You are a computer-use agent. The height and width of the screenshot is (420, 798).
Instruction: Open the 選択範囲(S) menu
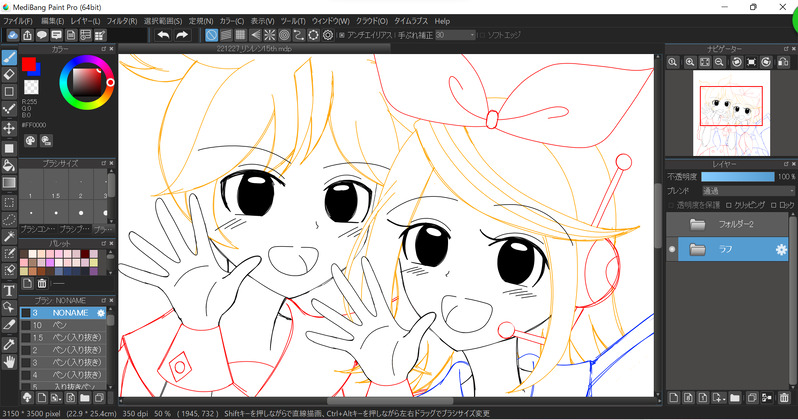coord(162,21)
